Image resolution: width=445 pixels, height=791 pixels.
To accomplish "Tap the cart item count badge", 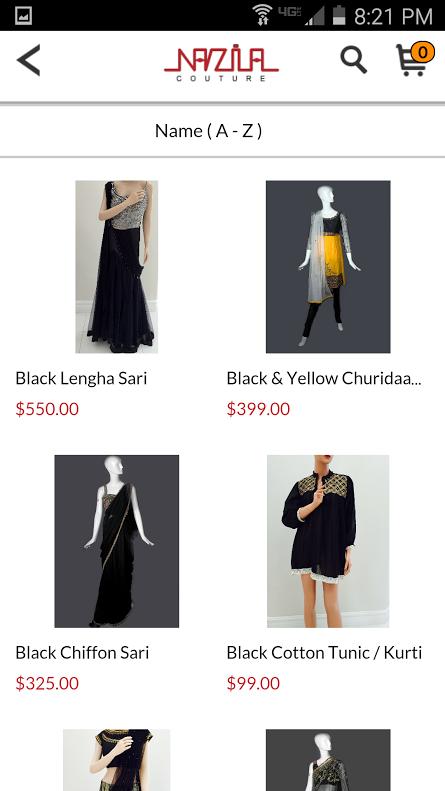I will (x=423, y=52).
